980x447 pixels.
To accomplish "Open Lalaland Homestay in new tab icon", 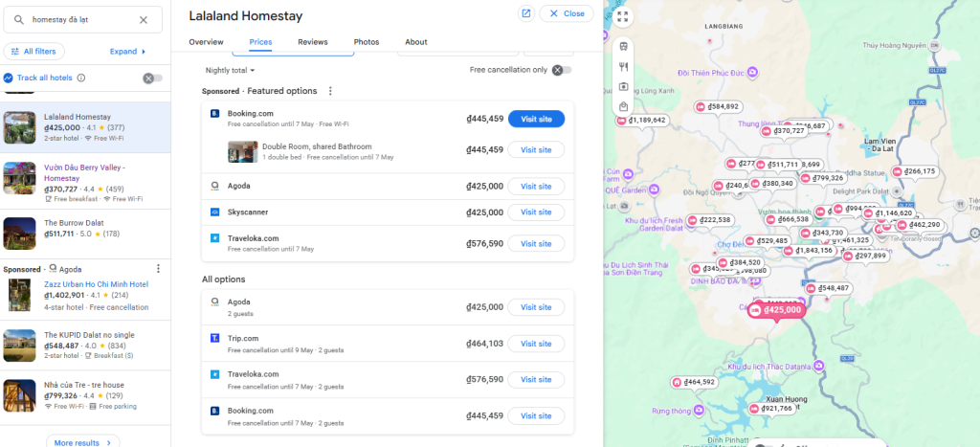I will pos(526,13).
